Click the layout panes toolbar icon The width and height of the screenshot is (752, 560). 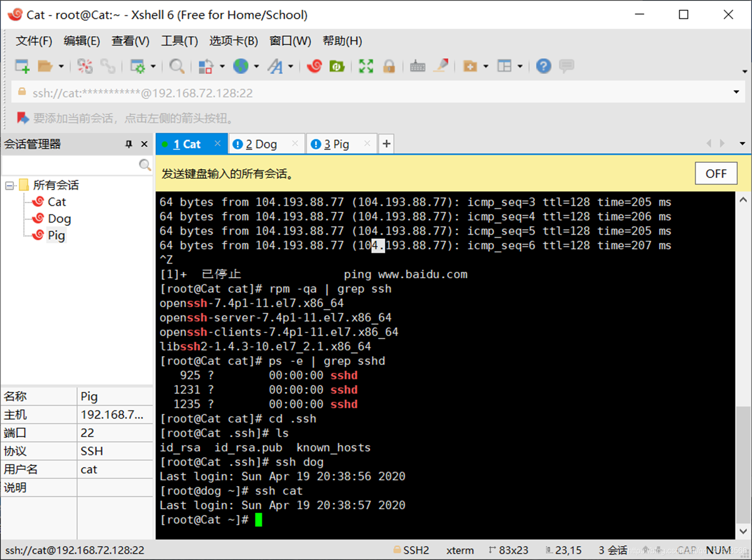[x=504, y=66]
